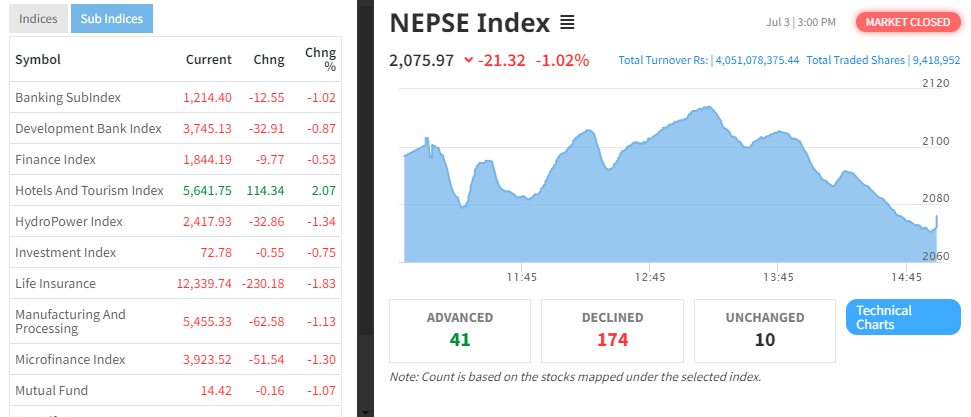
Task: Open the NEPSE Index hamburger menu icon
Action: 567,22
